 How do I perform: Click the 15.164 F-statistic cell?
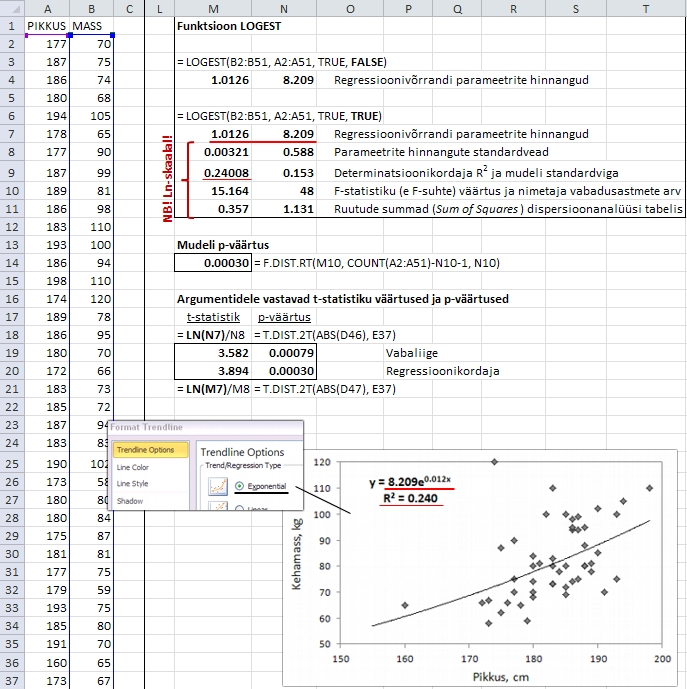coord(213,191)
